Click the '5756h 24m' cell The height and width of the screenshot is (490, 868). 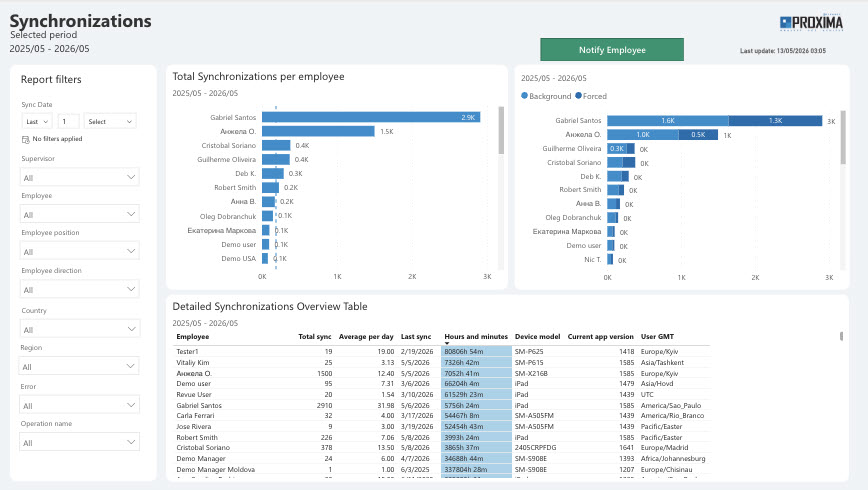476,405
